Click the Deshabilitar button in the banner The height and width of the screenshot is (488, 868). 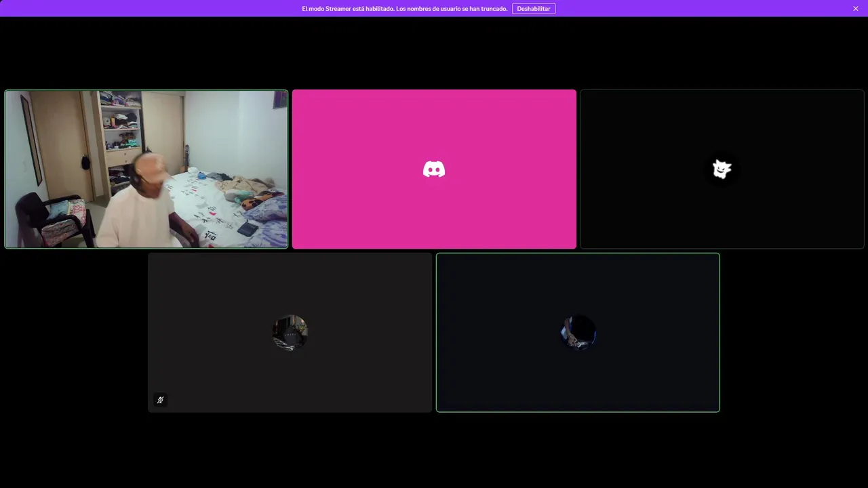click(534, 8)
